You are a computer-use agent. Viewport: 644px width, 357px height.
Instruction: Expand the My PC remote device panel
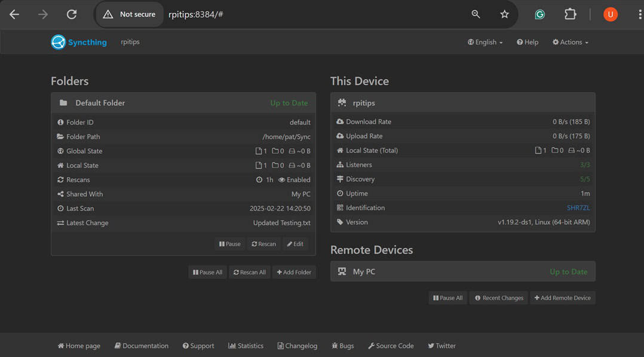coord(462,271)
